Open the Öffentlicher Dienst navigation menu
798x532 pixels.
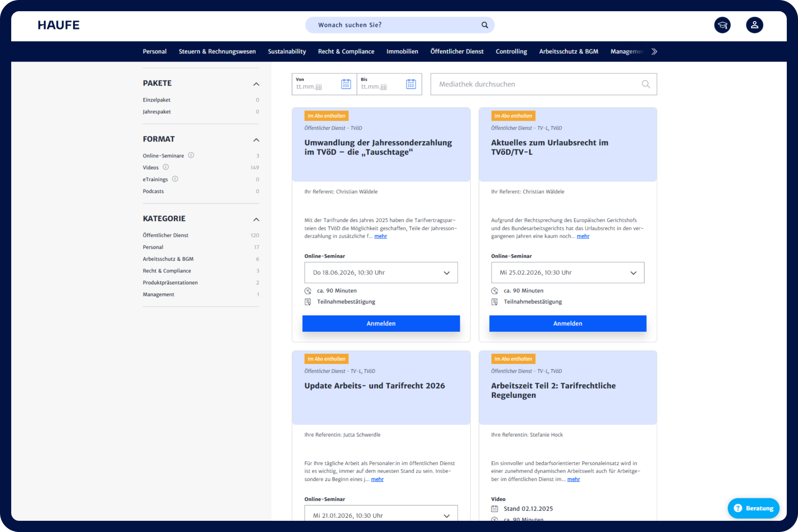coord(457,52)
